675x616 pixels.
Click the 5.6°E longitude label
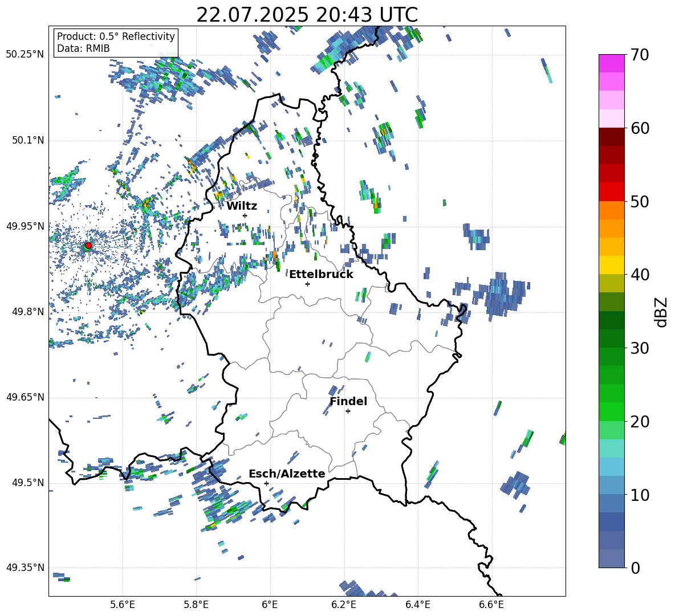(123, 605)
